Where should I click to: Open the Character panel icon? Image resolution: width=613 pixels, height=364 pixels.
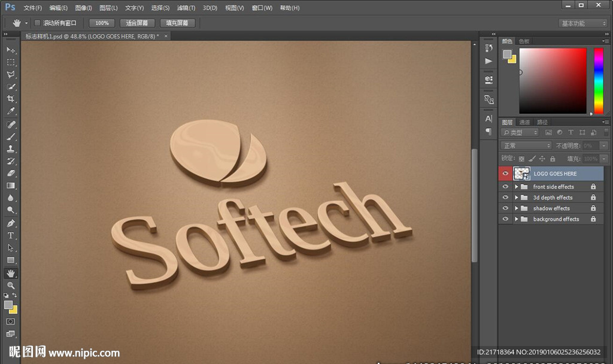488,119
